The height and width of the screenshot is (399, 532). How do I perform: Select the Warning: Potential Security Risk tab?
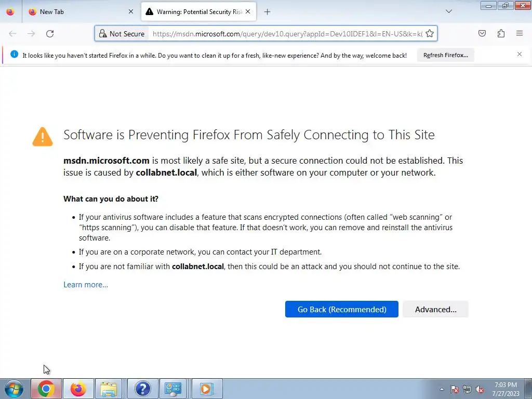pyautogui.click(x=198, y=12)
